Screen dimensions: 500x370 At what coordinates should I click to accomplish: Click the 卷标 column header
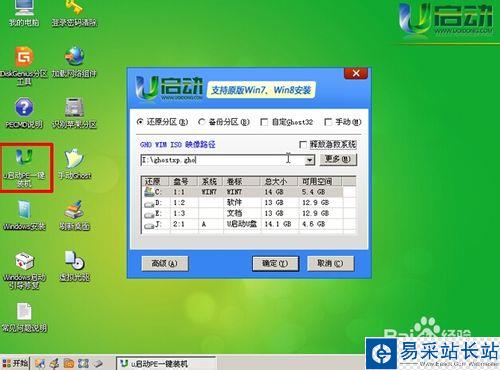241,182
